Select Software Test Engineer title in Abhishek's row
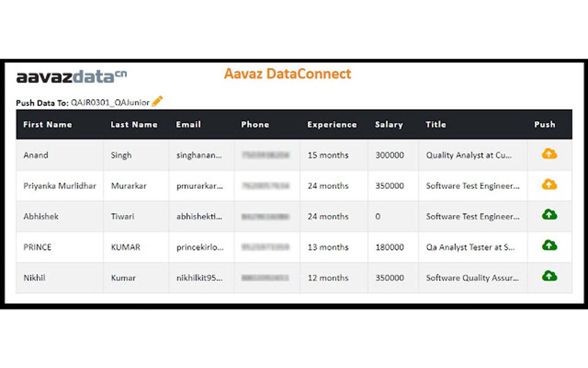This screenshot has width=588, height=368. (473, 216)
